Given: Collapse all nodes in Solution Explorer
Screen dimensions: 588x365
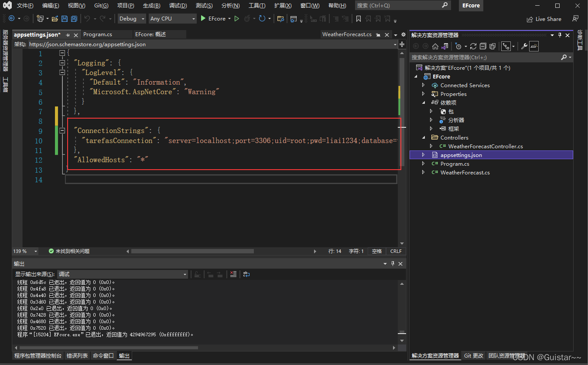Looking at the screenshot, I should pos(483,46).
